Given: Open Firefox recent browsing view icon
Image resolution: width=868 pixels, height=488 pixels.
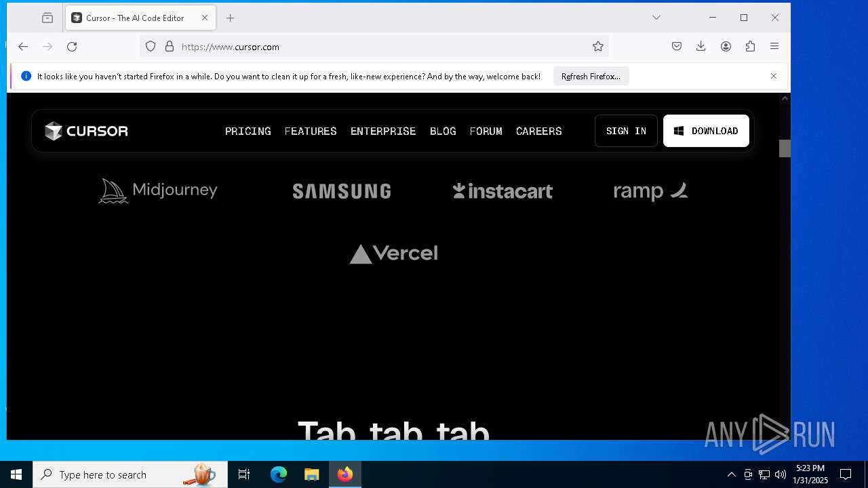Looking at the screenshot, I should 47,18.
